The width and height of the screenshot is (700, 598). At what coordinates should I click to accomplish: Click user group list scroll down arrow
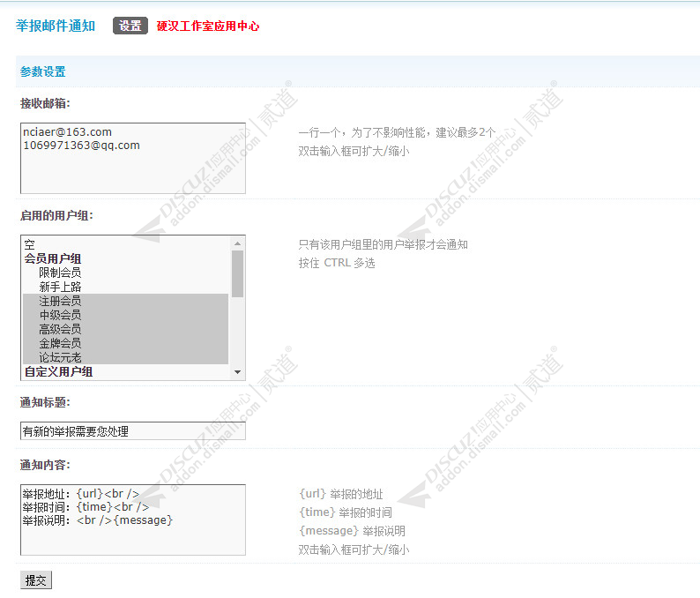pyautogui.click(x=237, y=372)
